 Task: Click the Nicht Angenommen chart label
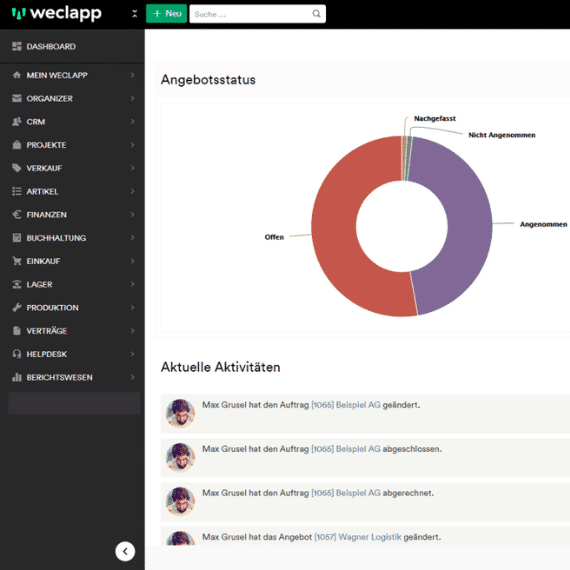[502, 135]
